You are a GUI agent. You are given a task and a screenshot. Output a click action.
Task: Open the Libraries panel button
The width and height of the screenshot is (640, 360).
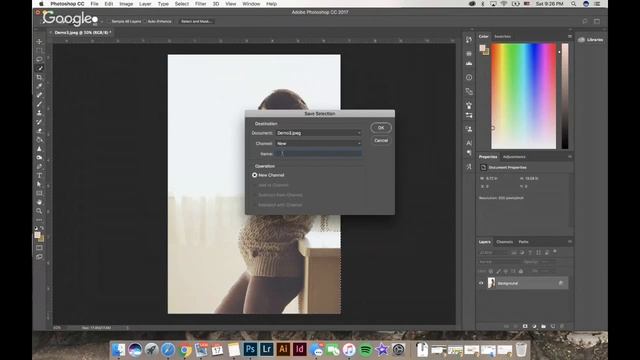591,40
